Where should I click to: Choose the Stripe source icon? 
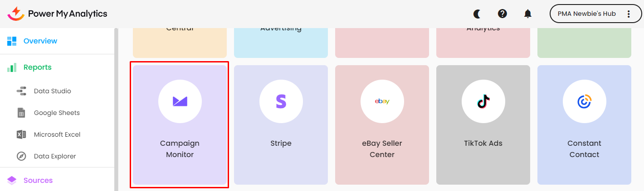(x=281, y=101)
